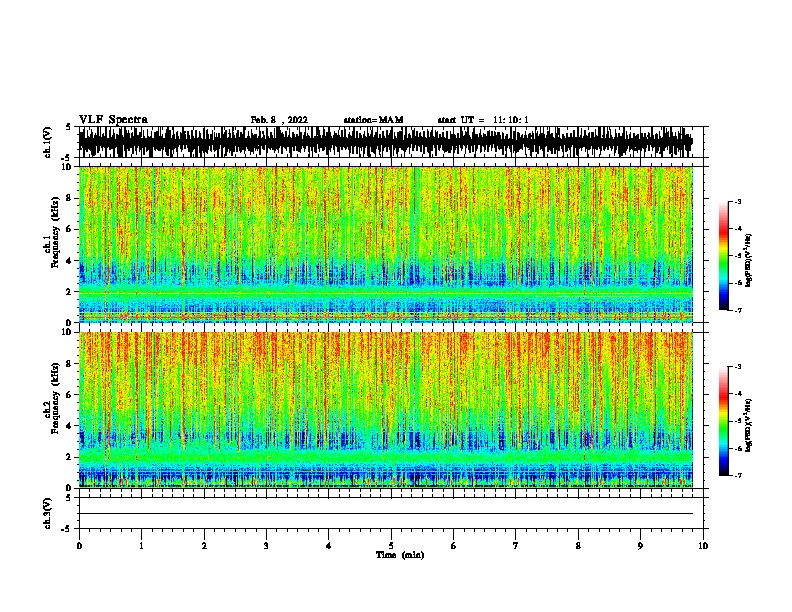The image size is (792, 612).
Task: Click the '5' tick on ch.1(V) axis
Action: click(68, 127)
